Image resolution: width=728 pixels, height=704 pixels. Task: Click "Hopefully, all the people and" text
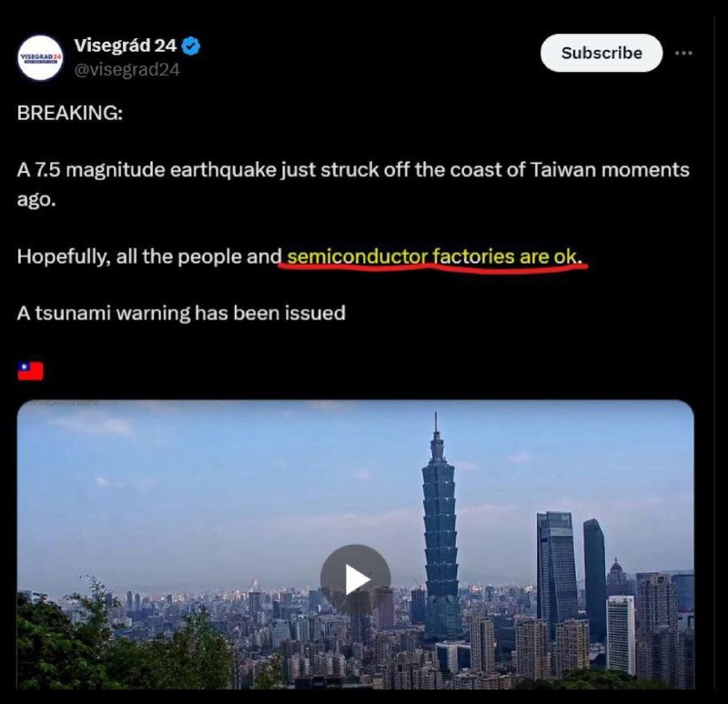point(149,256)
